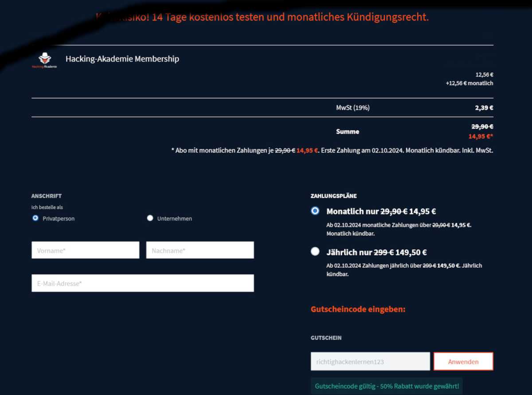The width and height of the screenshot is (532, 395).
Task: Click the Gutschein code input field
Action: point(371,361)
